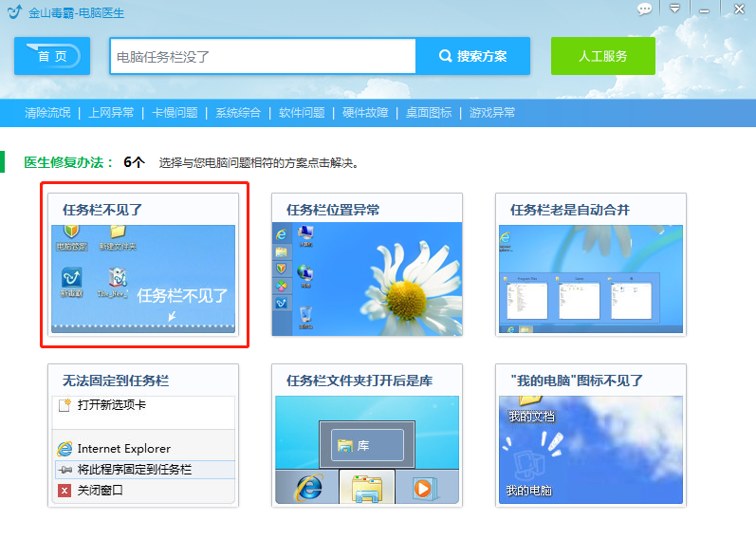Click the 任务栏文件夹打开后是库 card title

[x=360, y=381]
